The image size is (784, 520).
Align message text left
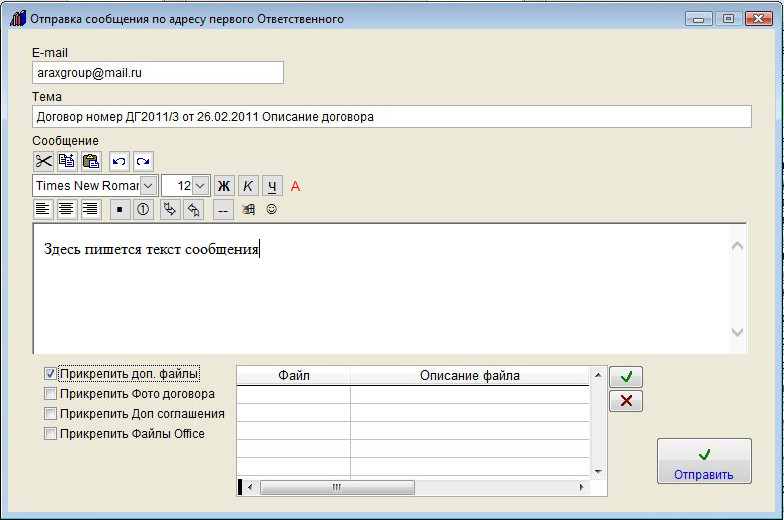[x=42, y=209]
